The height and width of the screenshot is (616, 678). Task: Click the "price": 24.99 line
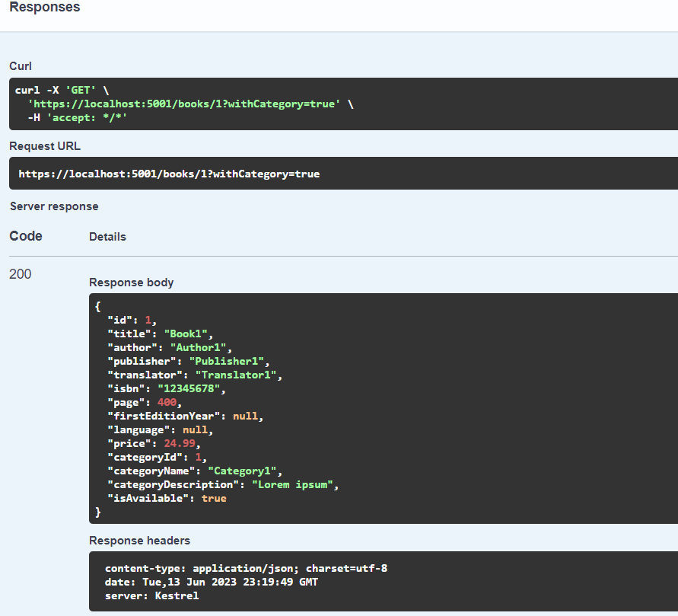[154, 443]
